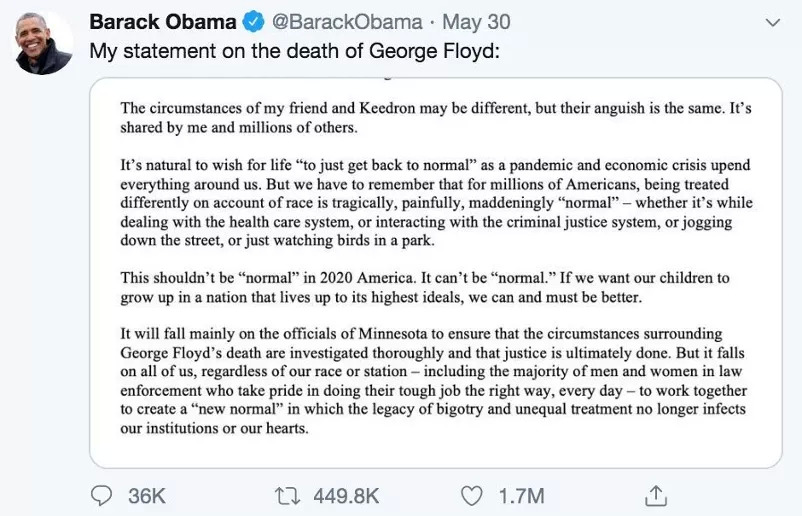Reply to Obama's tweet via speech bubble icon
This screenshot has width=802, height=516.
click(x=104, y=495)
